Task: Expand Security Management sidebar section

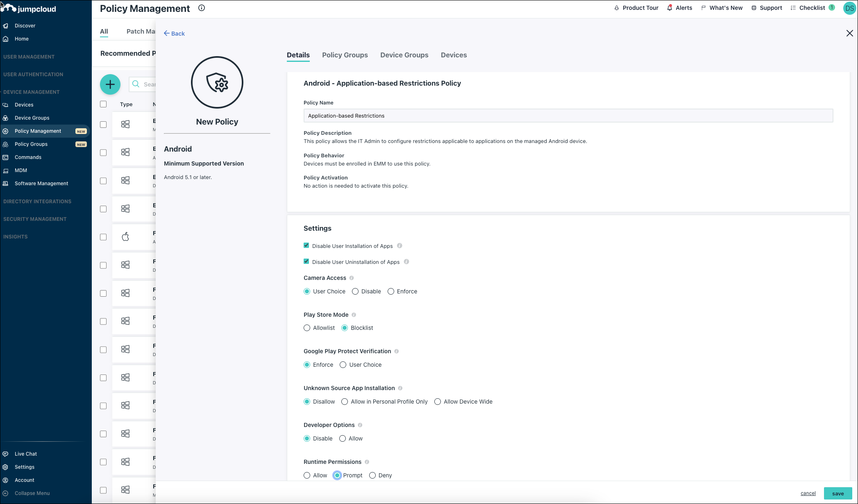Action: coord(35,219)
